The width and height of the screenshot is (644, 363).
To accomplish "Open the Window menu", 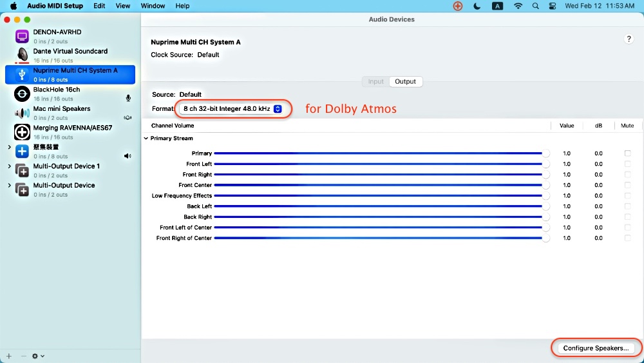I will [x=153, y=6].
